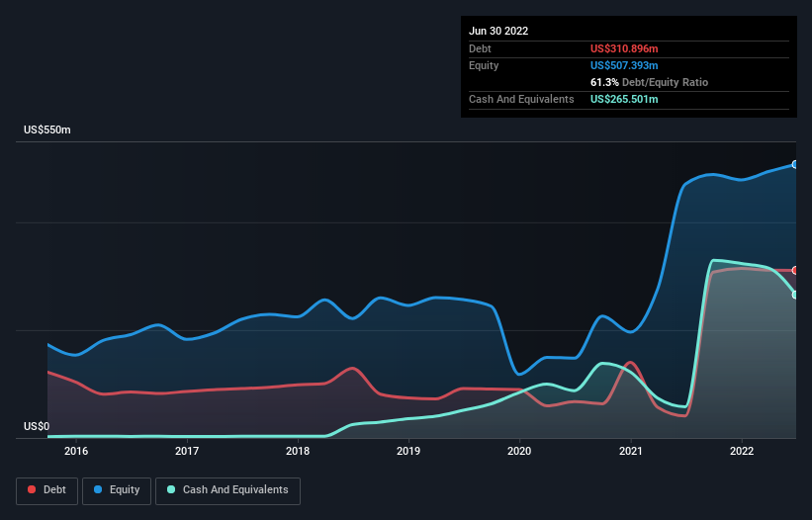
Task: Click the 2021 x-axis label
Action: pos(631,451)
